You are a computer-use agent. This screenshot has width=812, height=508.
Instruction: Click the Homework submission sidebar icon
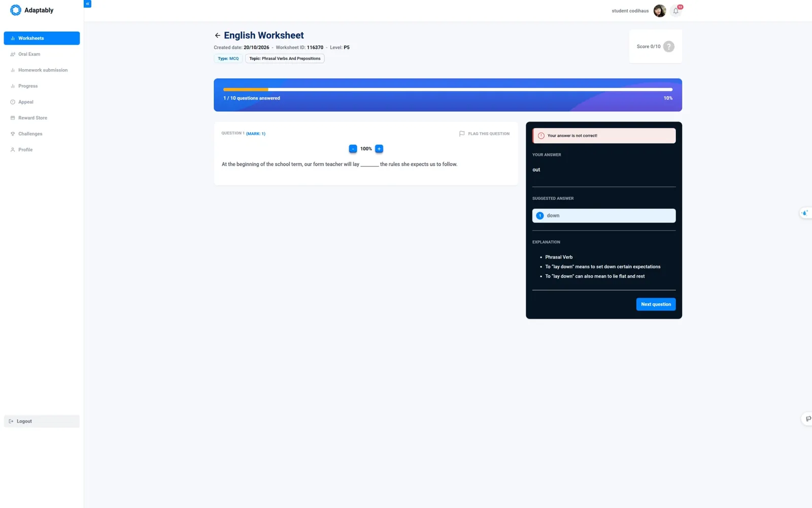(x=13, y=70)
